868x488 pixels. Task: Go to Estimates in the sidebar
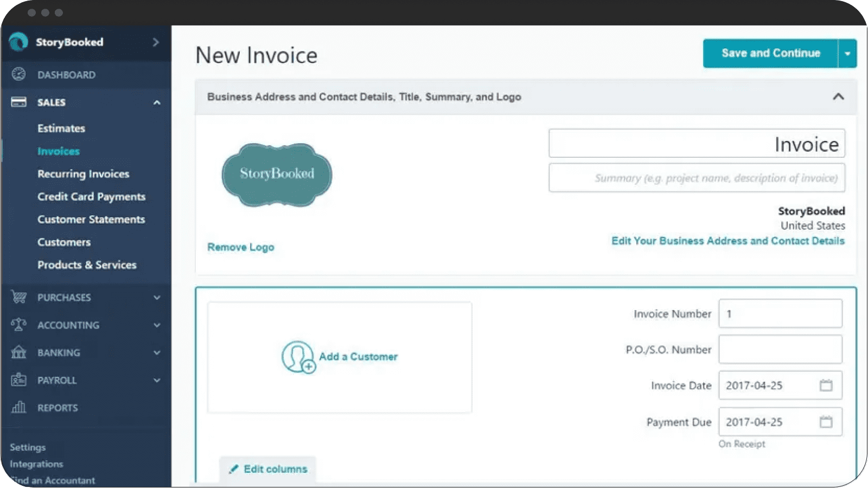point(61,129)
